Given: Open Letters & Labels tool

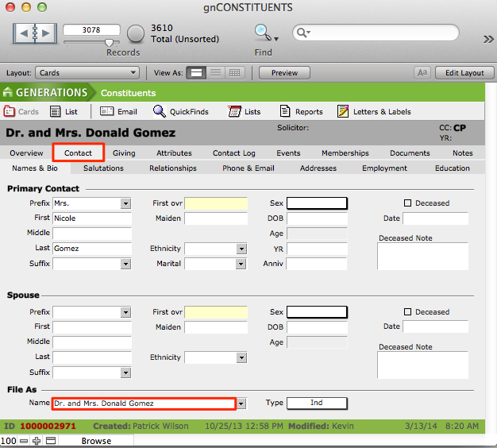Looking at the screenshot, I should point(343,112).
